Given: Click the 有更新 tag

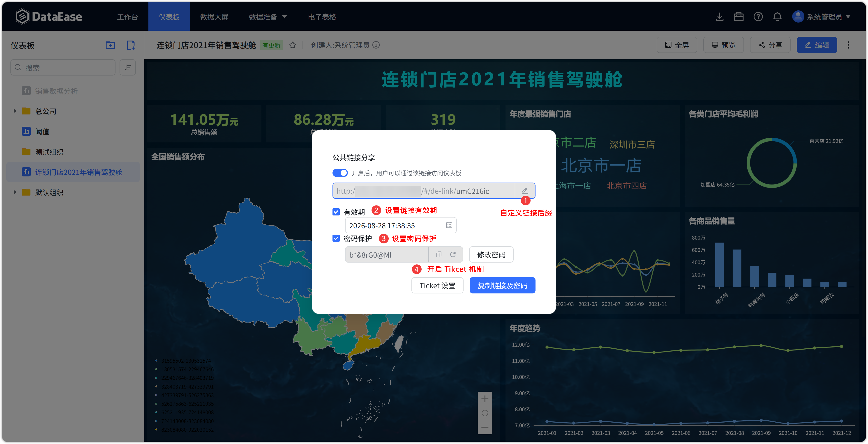Looking at the screenshot, I should pyautogui.click(x=271, y=45).
